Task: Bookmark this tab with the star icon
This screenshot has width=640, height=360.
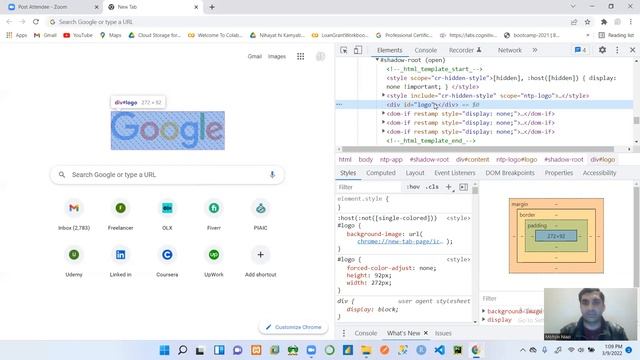Action: [587, 22]
